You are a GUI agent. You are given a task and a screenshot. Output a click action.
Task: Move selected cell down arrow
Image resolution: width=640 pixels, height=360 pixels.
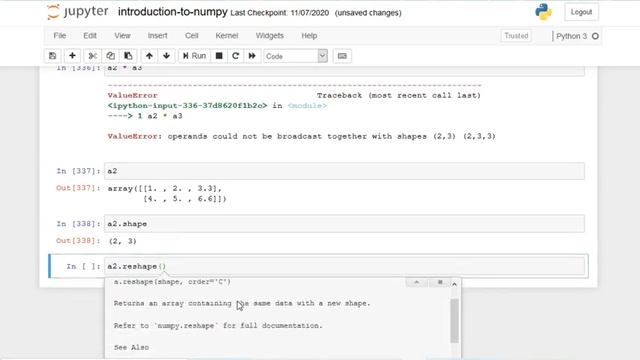click(x=167, y=56)
